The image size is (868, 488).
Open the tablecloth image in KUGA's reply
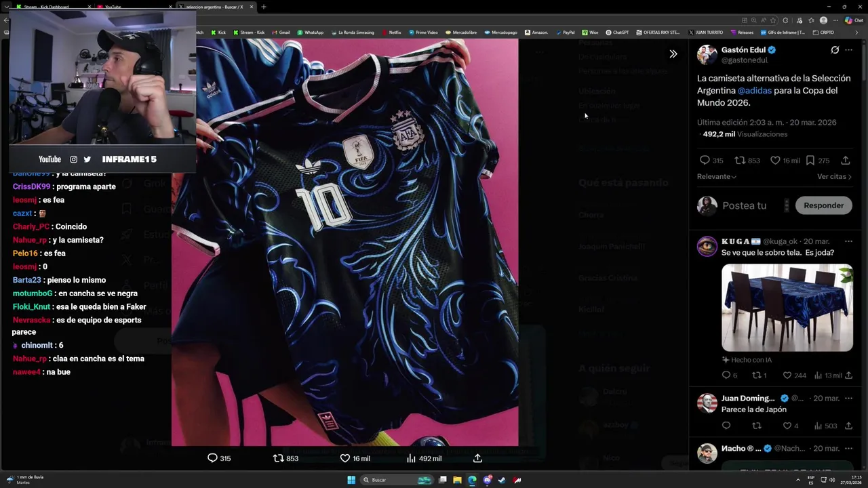[787, 308]
